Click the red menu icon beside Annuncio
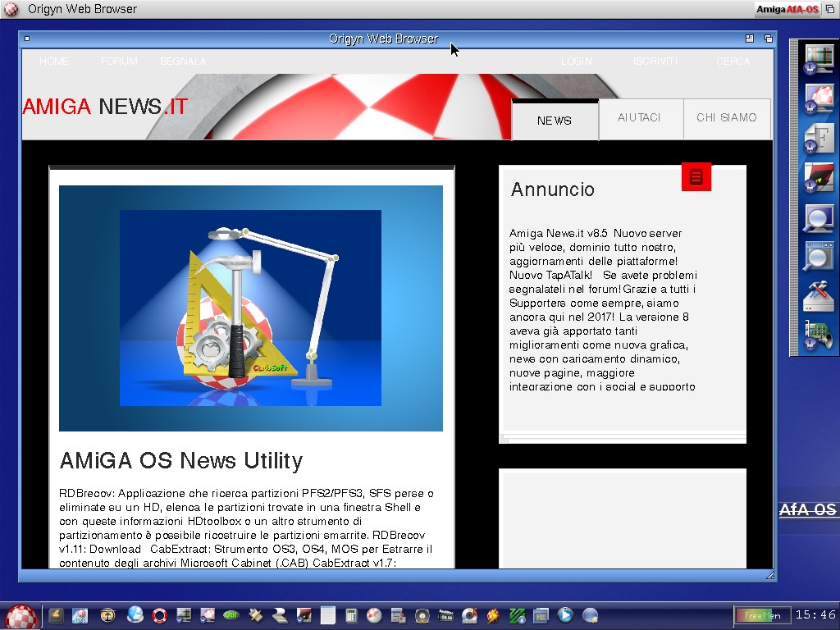This screenshot has height=630, width=840. point(696,177)
